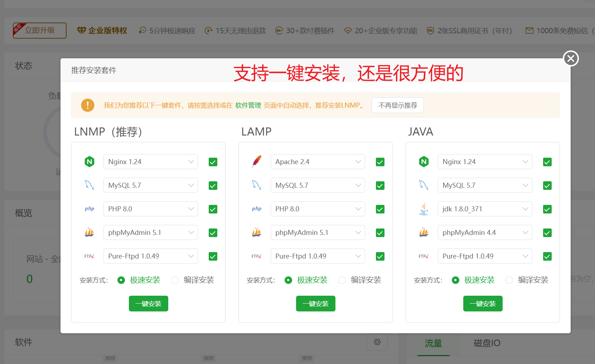
Task: Click the phpMyAdmin sailboat icon in LAMP panel
Action: (257, 232)
